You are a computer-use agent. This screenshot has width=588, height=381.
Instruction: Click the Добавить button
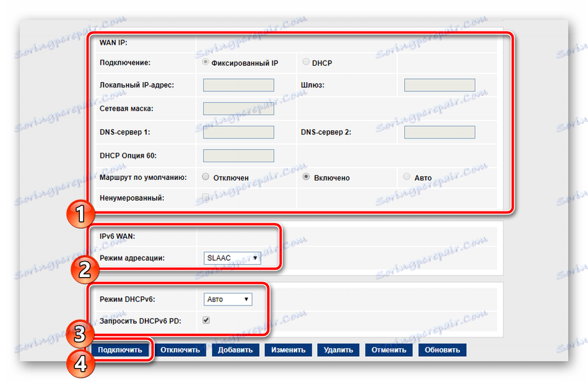click(235, 350)
